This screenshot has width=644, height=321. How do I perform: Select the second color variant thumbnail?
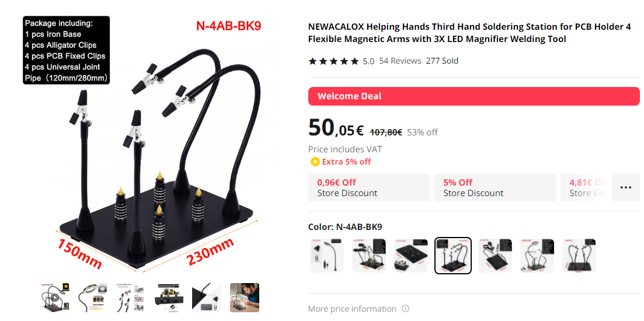click(x=369, y=256)
